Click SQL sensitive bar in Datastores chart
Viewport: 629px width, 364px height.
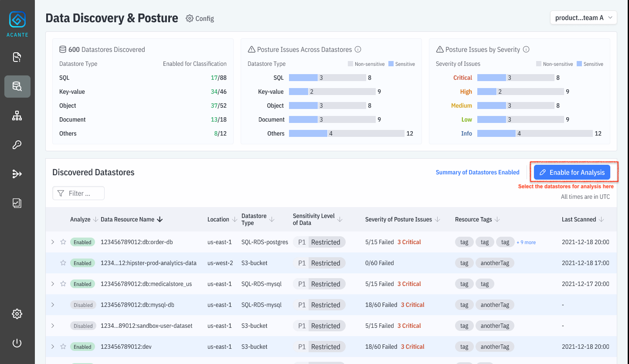pos(303,78)
